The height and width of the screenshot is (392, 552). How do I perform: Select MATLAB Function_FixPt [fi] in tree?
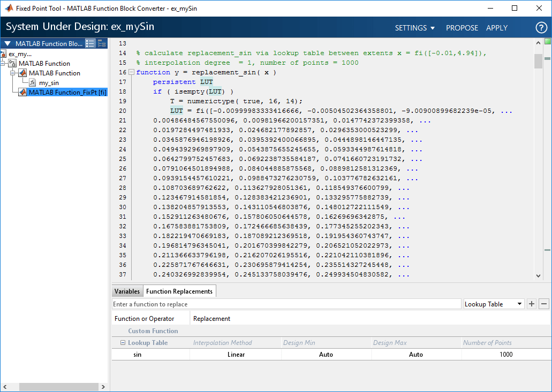coord(67,93)
